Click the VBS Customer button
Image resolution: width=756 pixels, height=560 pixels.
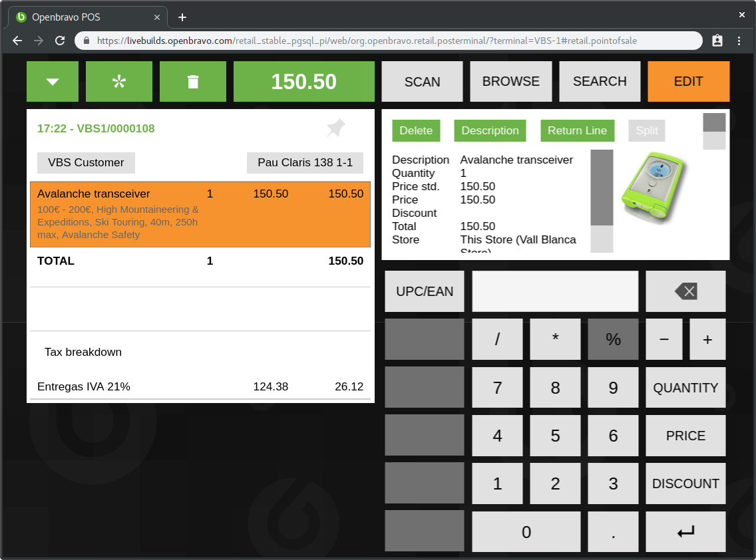(87, 163)
